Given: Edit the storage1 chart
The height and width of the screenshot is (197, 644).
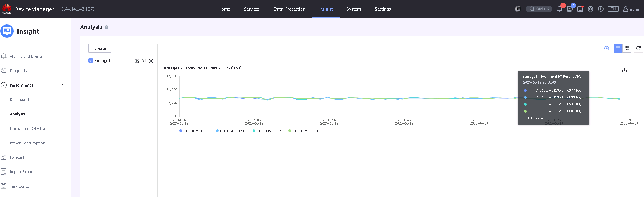Looking at the screenshot, I should tap(136, 61).
